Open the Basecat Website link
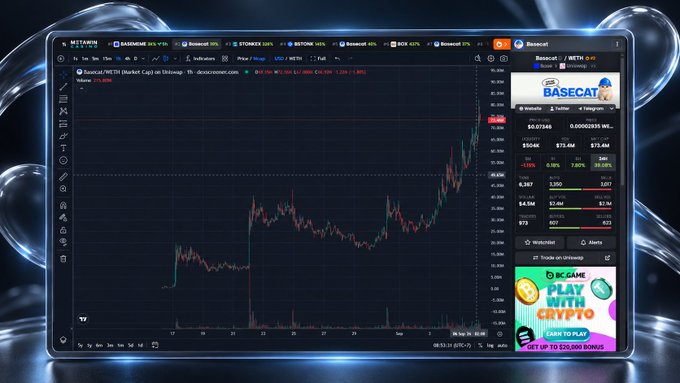 point(530,108)
